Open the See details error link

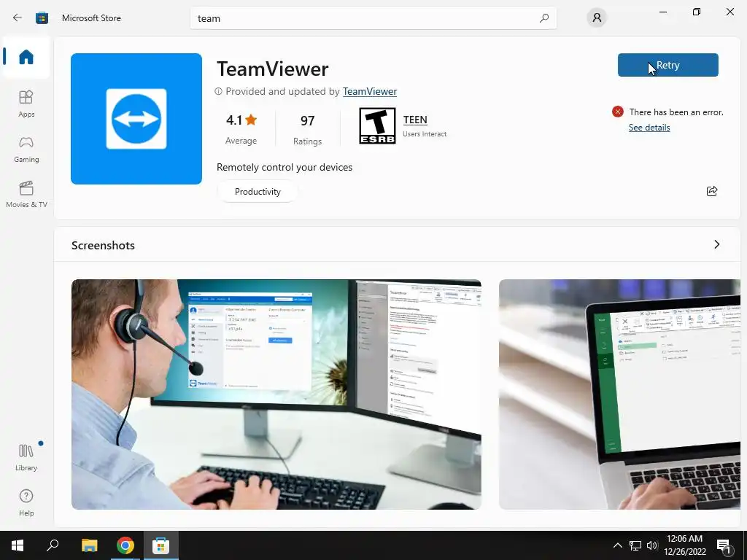(649, 127)
